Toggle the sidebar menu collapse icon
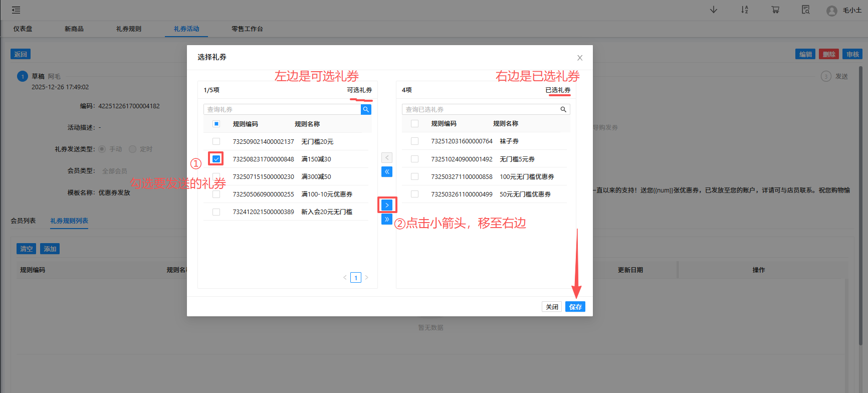Image resolution: width=868 pixels, height=393 pixels. 16,10
